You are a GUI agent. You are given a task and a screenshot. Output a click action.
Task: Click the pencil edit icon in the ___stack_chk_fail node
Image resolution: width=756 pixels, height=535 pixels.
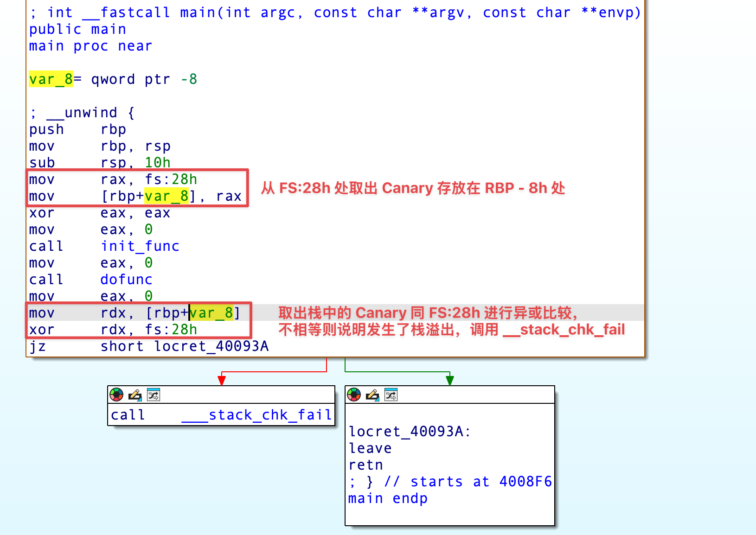point(135,395)
